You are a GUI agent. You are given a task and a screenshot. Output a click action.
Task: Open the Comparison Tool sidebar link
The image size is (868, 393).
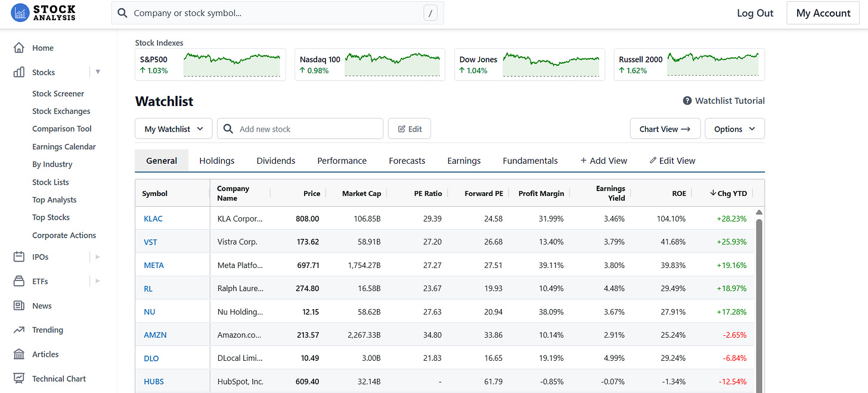click(x=62, y=129)
